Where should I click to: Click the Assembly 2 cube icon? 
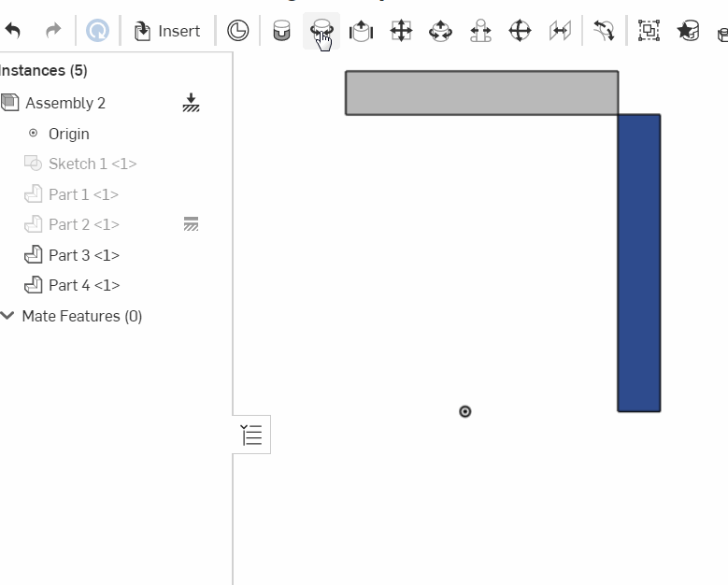point(9,103)
